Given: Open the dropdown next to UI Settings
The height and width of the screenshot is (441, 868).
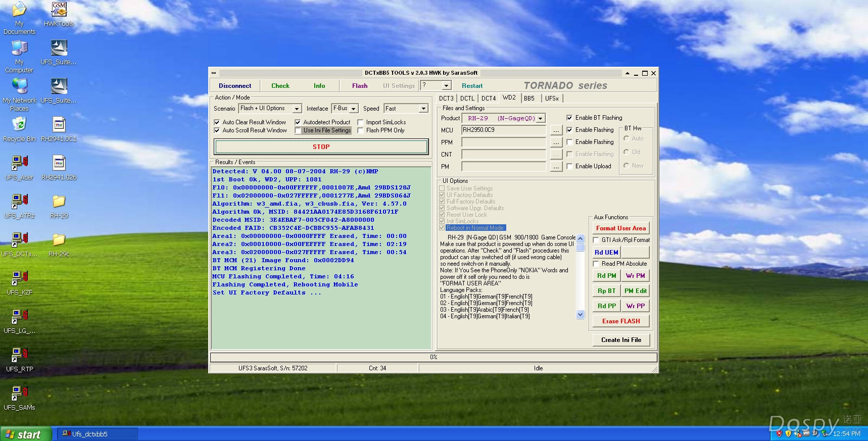Looking at the screenshot, I should click(446, 86).
